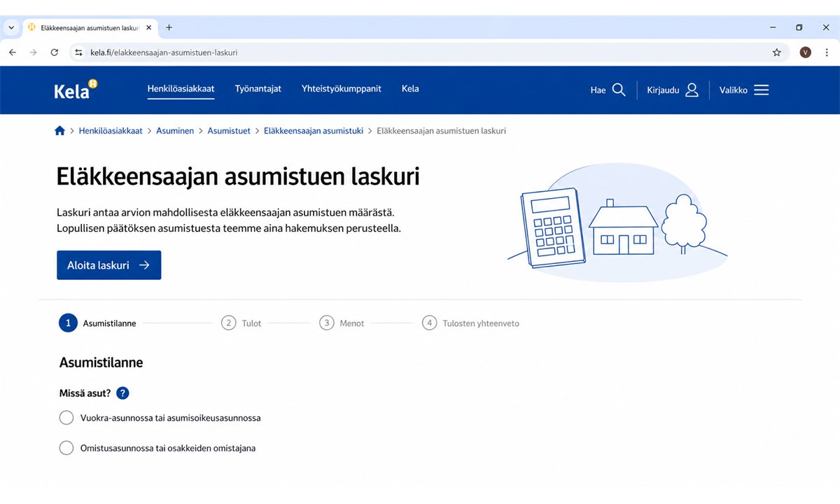
Task: Click the Asumistilanne section heading
Action: pyautogui.click(x=101, y=363)
